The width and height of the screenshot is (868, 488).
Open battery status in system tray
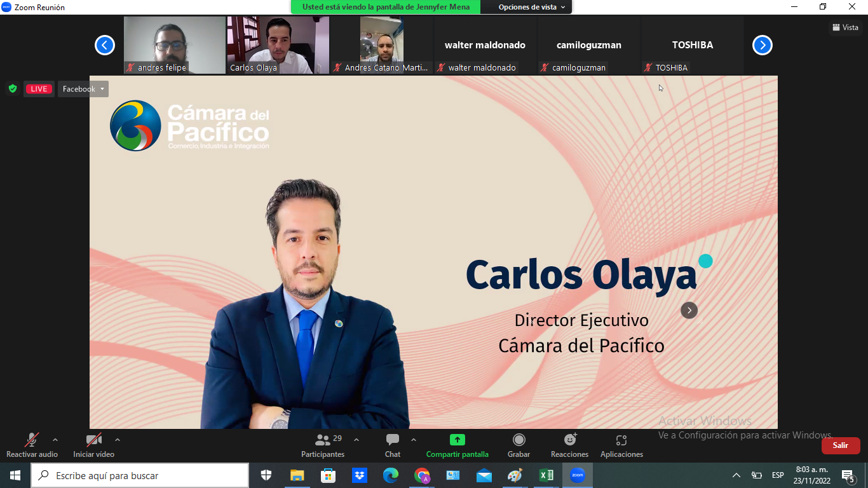click(757, 475)
